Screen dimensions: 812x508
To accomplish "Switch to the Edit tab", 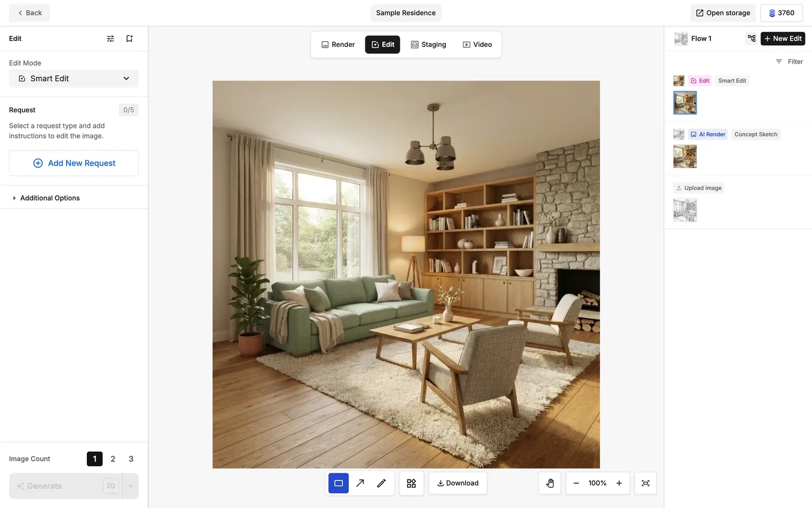I will 383,45.
